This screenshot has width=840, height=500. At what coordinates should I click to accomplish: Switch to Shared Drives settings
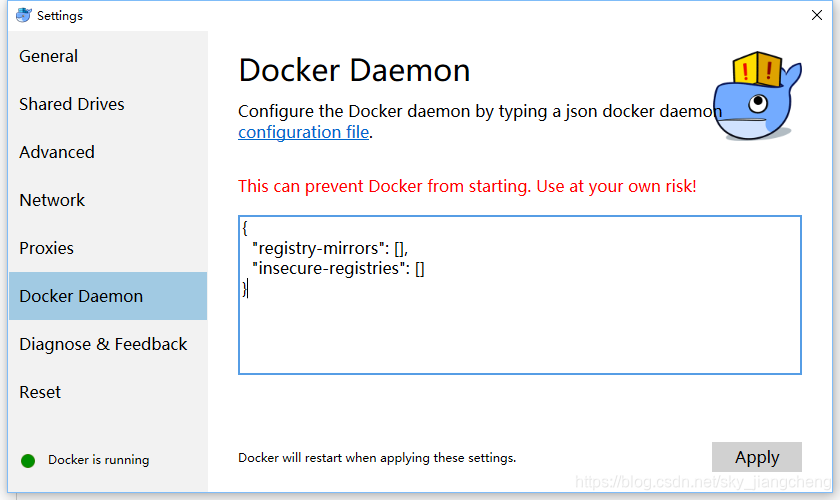coord(108,104)
